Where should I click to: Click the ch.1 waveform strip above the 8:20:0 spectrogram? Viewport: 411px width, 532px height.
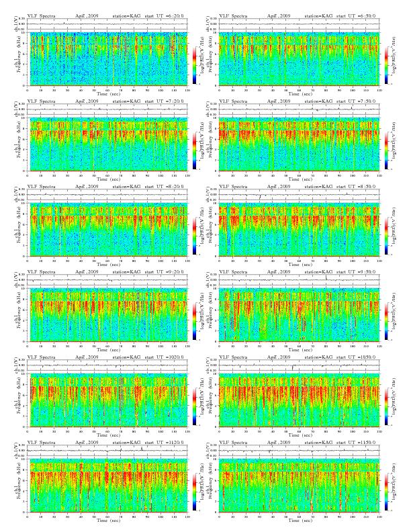pos(107,195)
